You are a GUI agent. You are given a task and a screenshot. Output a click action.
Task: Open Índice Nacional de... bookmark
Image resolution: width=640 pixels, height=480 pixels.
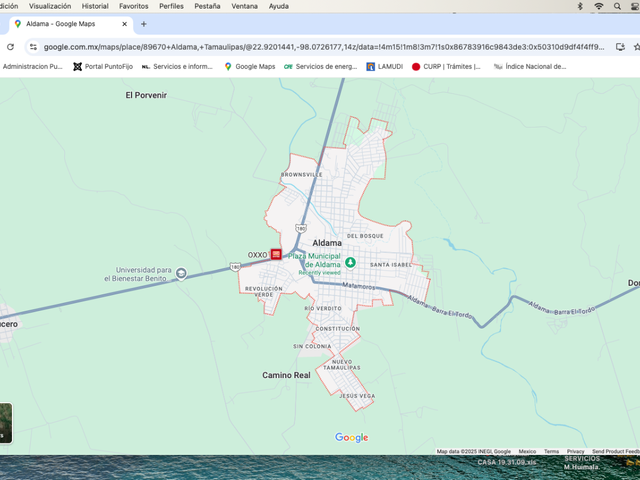[x=530, y=67]
